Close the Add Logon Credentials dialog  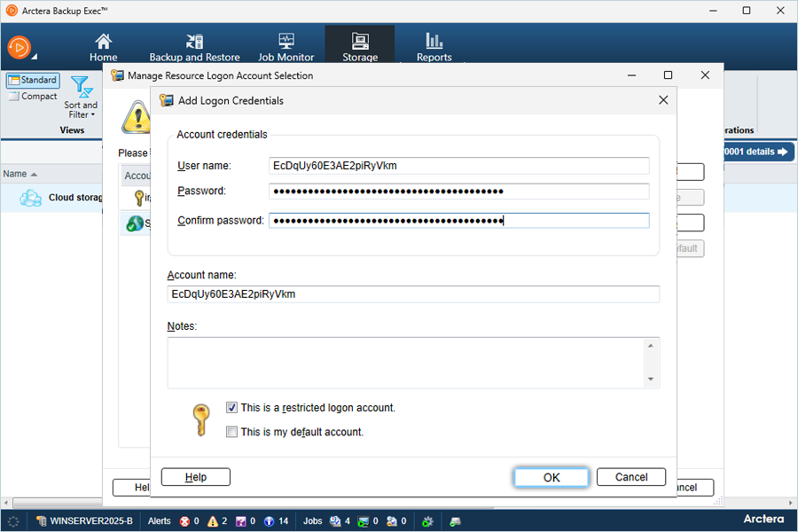tap(663, 100)
